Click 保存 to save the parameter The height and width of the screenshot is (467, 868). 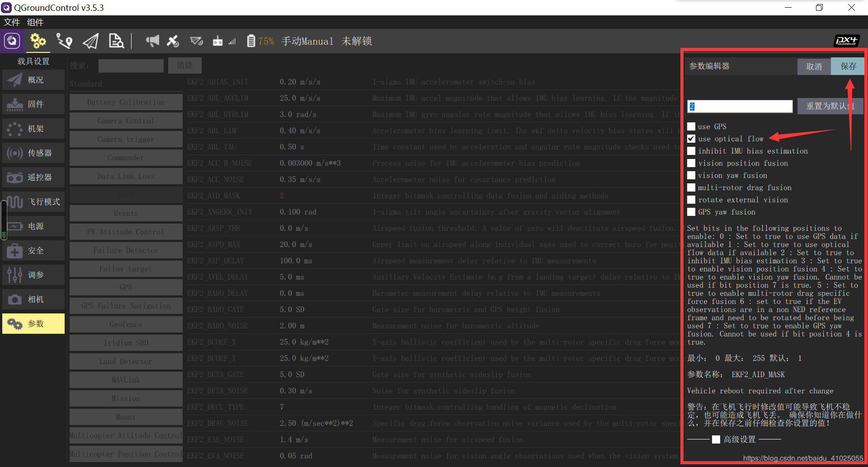click(848, 66)
